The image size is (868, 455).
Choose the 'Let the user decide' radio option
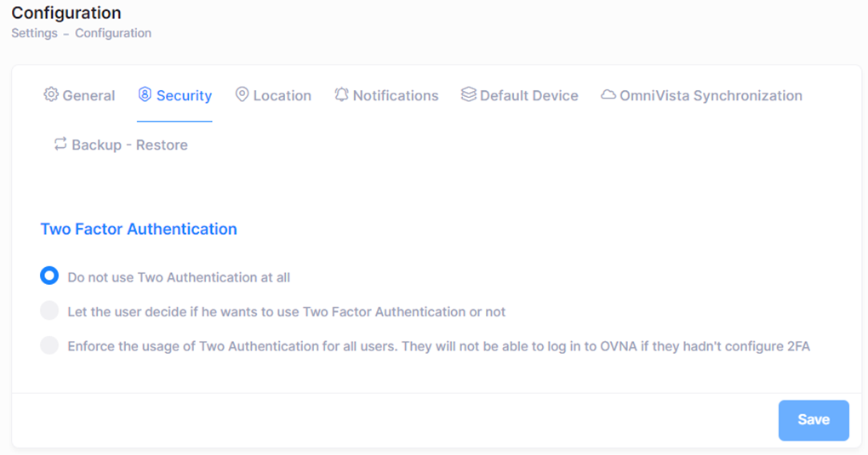click(x=49, y=310)
